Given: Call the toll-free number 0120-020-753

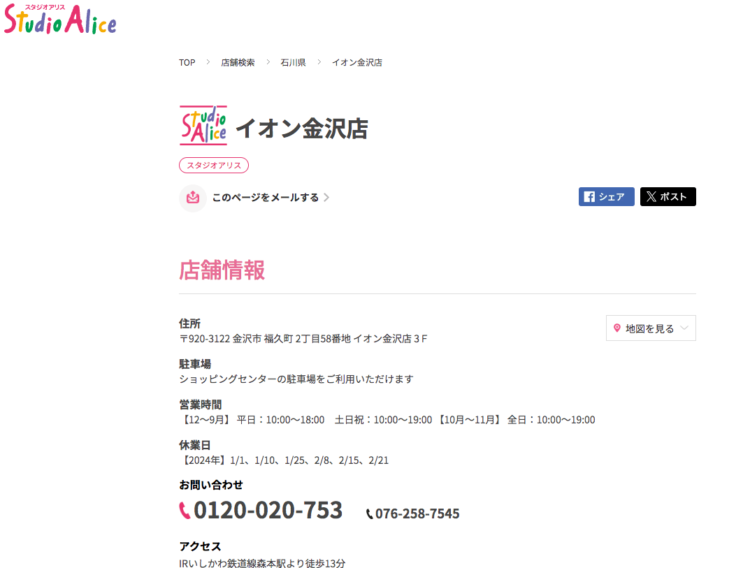Looking at the screenshot, I should [268, 510].
